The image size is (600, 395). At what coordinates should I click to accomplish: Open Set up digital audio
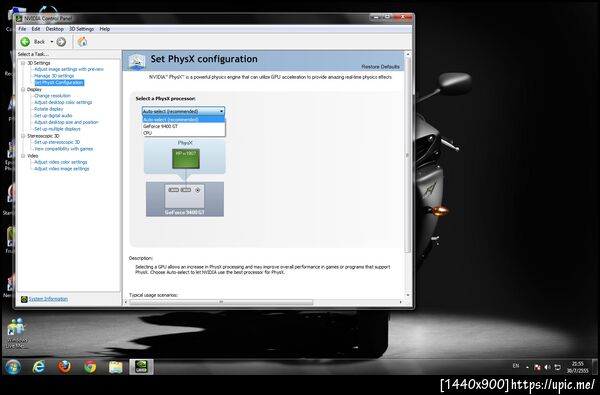coord(53,116)
